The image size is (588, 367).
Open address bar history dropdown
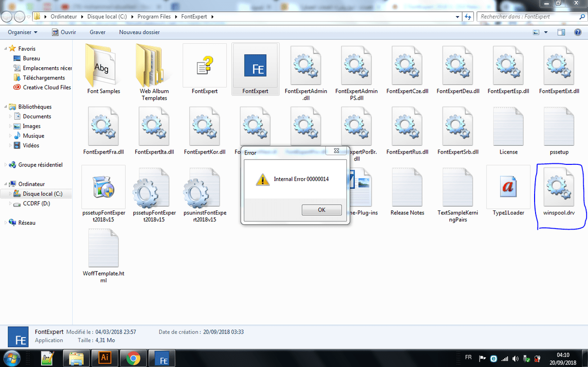point(458,16)
